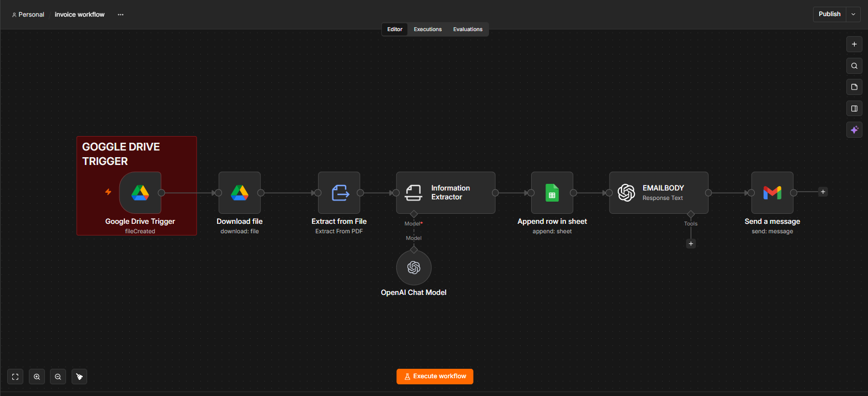
Task: Click the Publish button
Action: [830, 14]
